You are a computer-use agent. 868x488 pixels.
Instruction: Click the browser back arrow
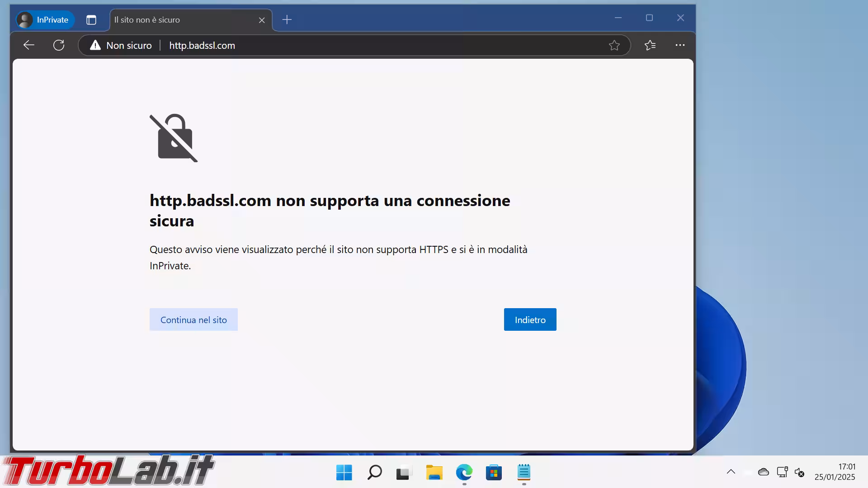click(29, 45)
